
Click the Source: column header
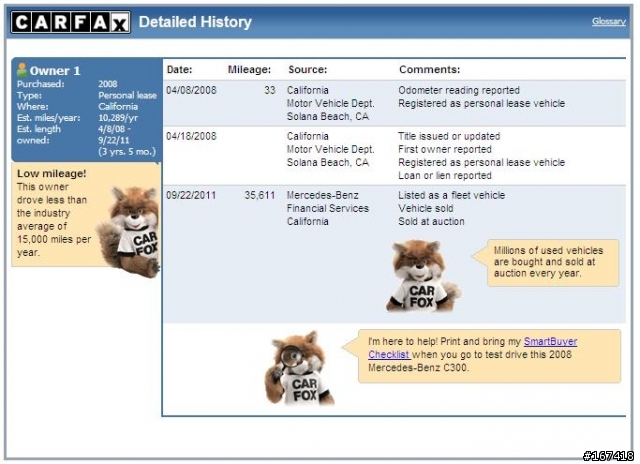[307, 69]
